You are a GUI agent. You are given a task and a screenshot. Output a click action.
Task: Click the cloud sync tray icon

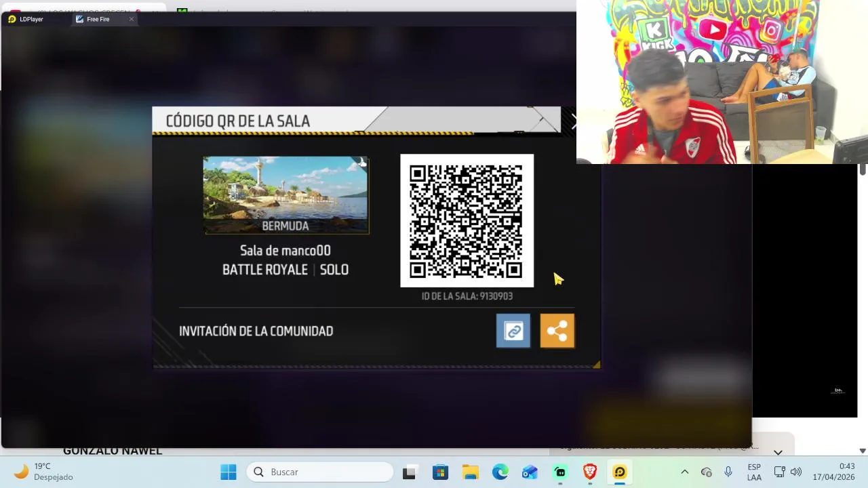tap(706, 472)
